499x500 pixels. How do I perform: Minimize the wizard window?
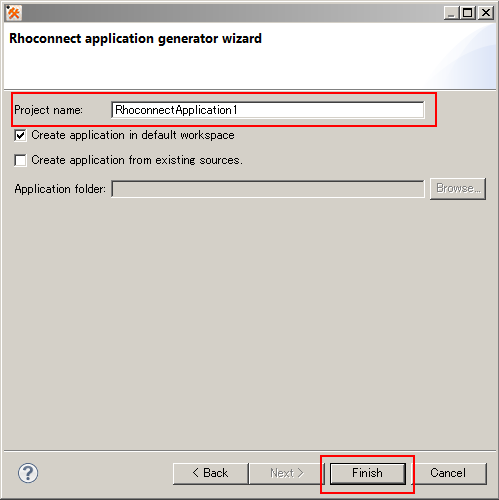click(451, 13)
